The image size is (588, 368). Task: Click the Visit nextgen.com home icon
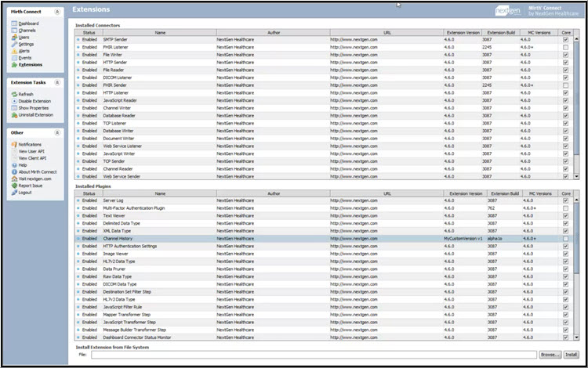tap(14, 179)
